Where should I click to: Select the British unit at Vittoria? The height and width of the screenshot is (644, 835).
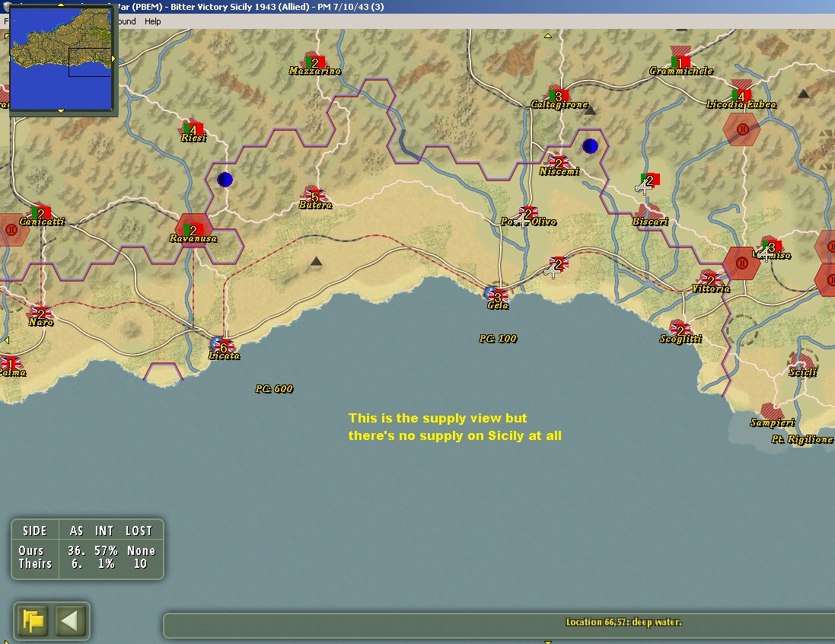coord(710,279)
